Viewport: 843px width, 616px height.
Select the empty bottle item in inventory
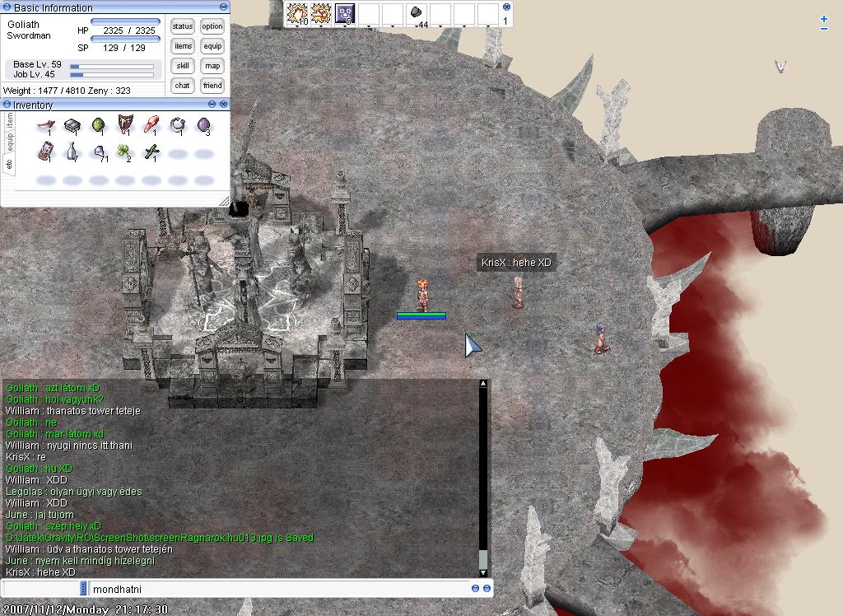click(72, 152)
